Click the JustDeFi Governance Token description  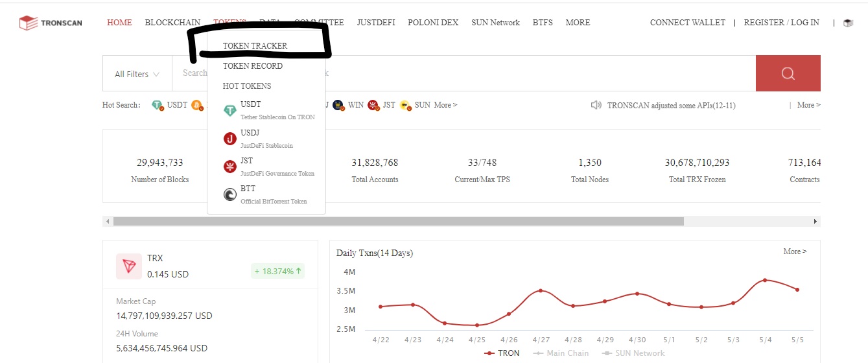pos(277,173)
